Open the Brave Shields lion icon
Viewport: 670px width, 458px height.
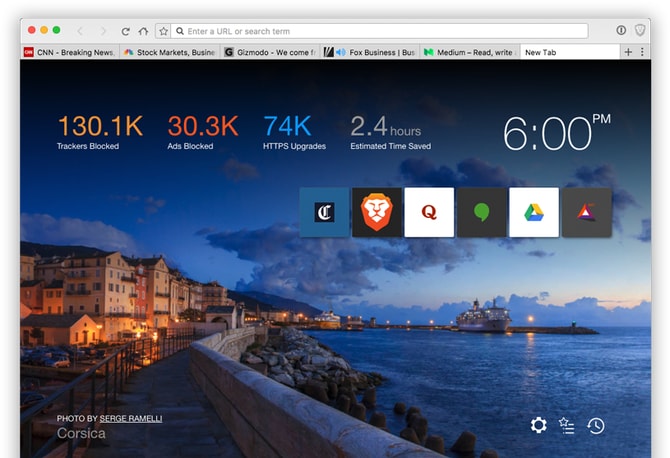point(640,30)
